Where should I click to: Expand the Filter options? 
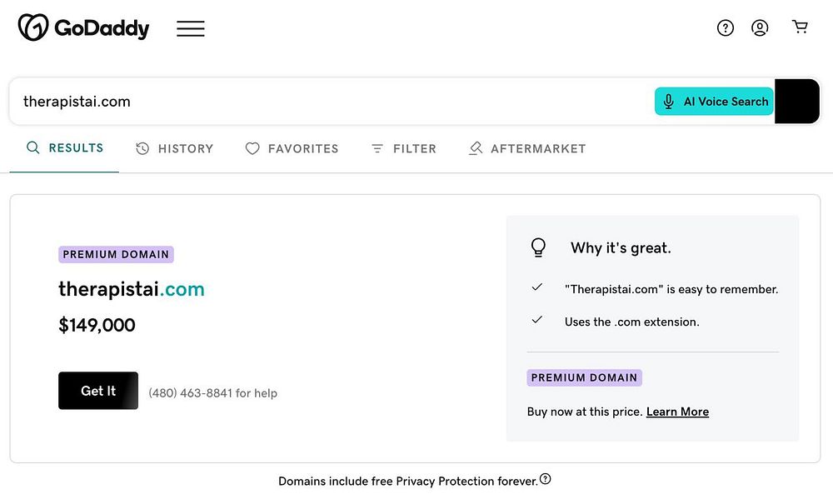(x=404, y=149)
